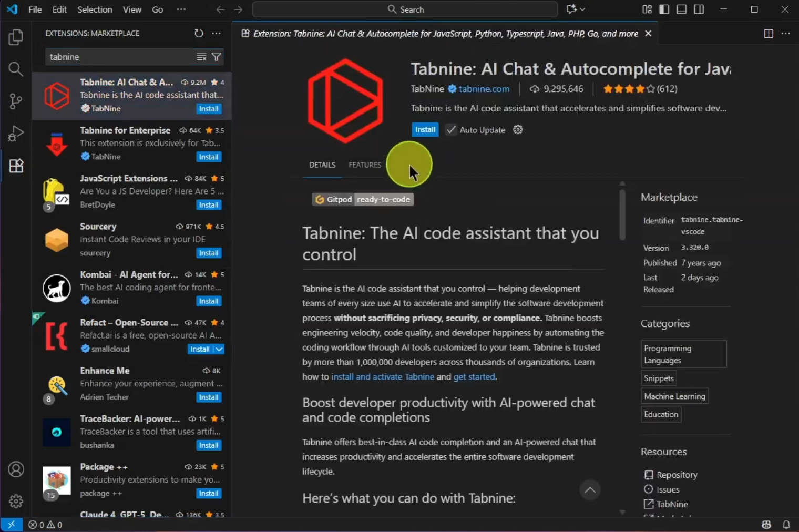Open the Copilot chat icon in title bar

tap(571, 9)
